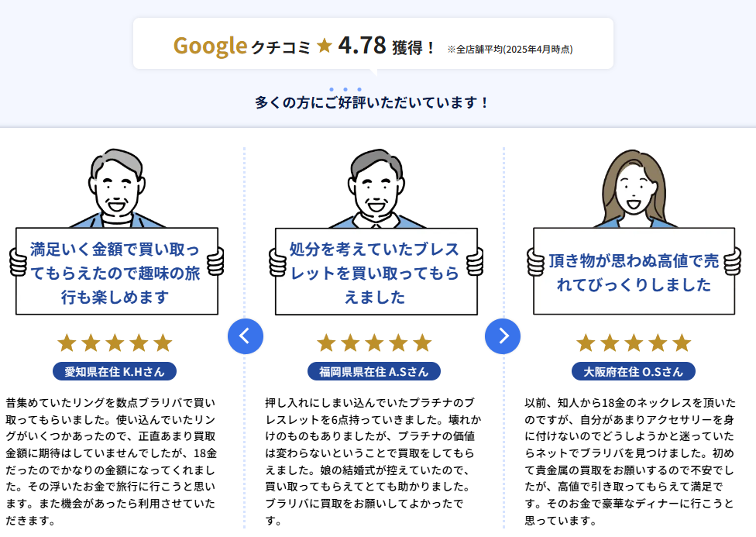Viewport: 756px width, 537px height.
Task: Click the sign reading 頂き物が思わぬ高値で売れて
Action: click(634, 272)
